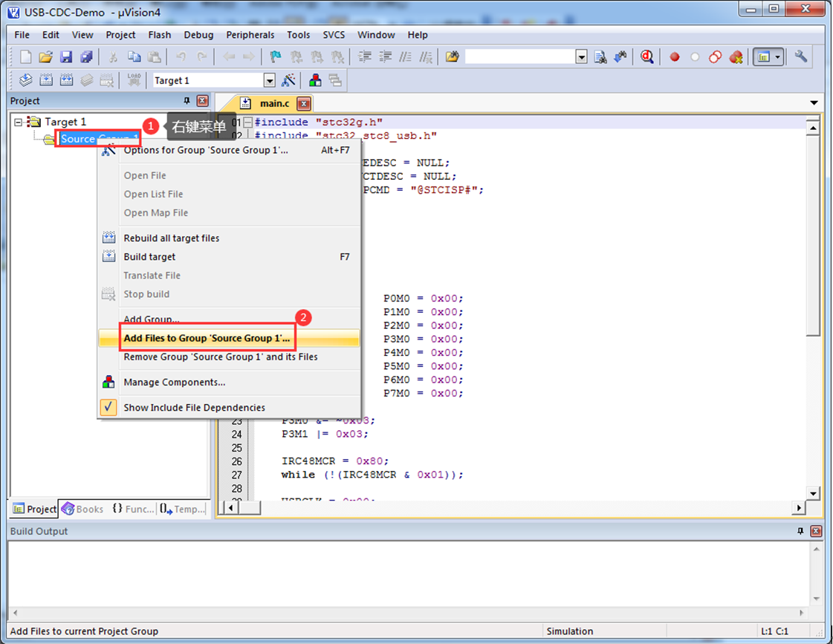Open Manage Components colored blocks icon
The width and height of the screenshot is (833, 644).
pos(315,80)
